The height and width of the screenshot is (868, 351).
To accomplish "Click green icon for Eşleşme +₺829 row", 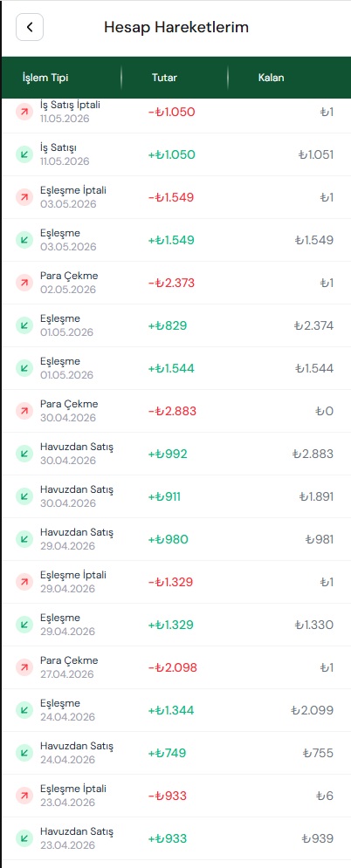I will [24, 325].
